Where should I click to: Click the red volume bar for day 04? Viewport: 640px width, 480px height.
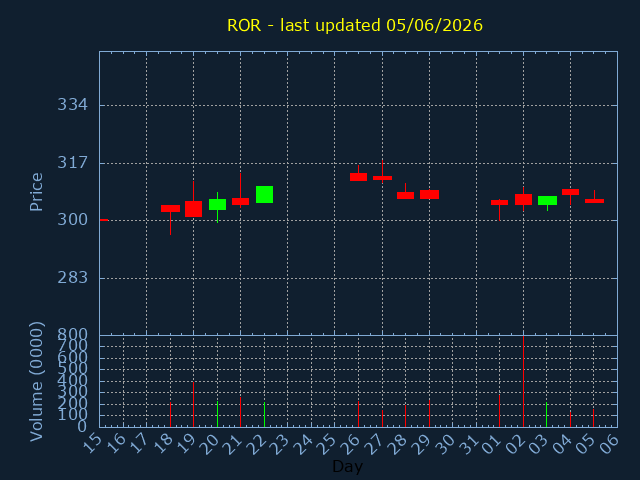point(570,420)
